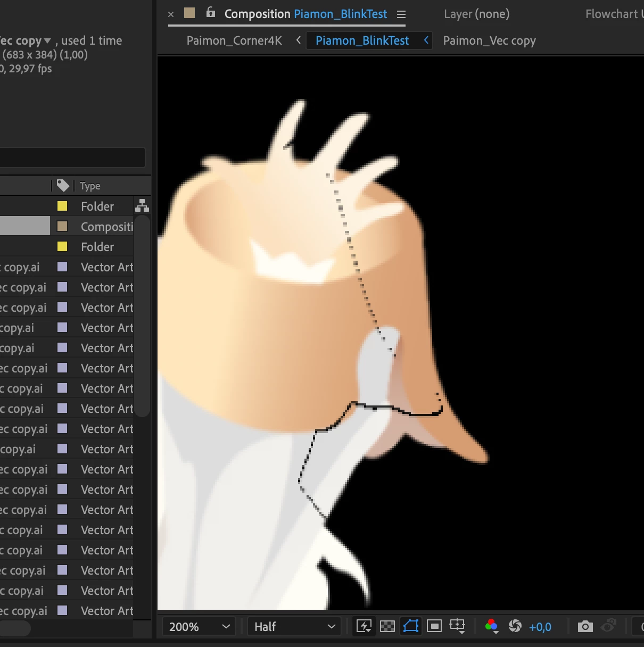The height and width of the screenshot is (647, 644).
Task: Sort by the Label tag column icon
Action: (x=63, y=185)
